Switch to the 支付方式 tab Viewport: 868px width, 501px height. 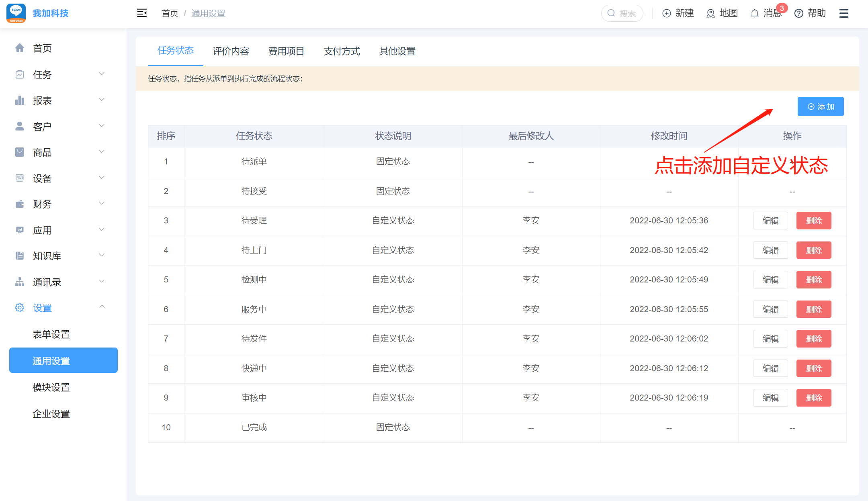pyautogui.click(x=342, y=51)
